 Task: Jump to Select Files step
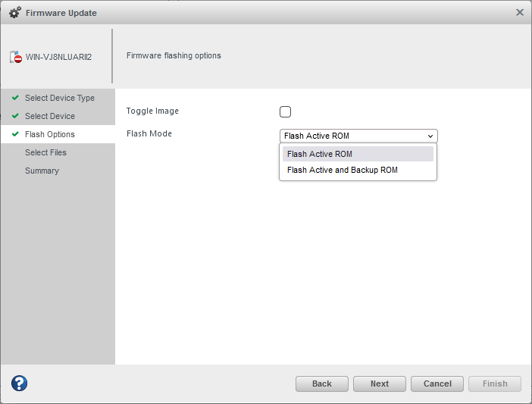pos(45,152)
